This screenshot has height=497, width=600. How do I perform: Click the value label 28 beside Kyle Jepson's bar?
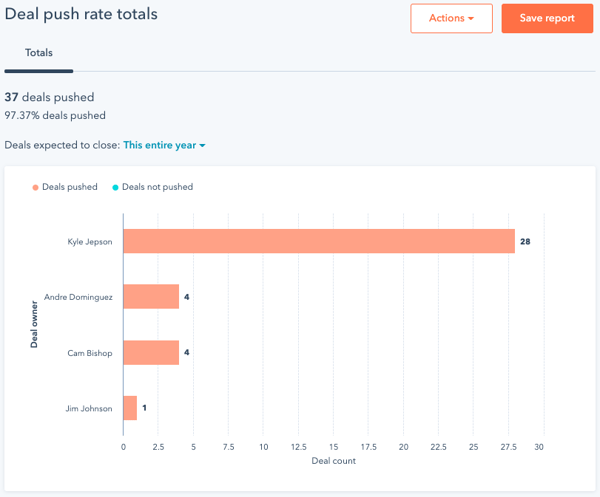coord(525,242)
